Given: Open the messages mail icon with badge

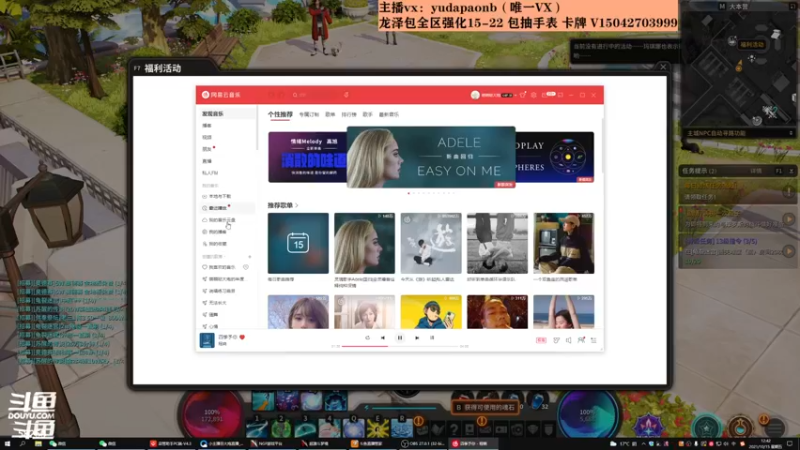Looking at the screenshot, I should click(547, 95).
